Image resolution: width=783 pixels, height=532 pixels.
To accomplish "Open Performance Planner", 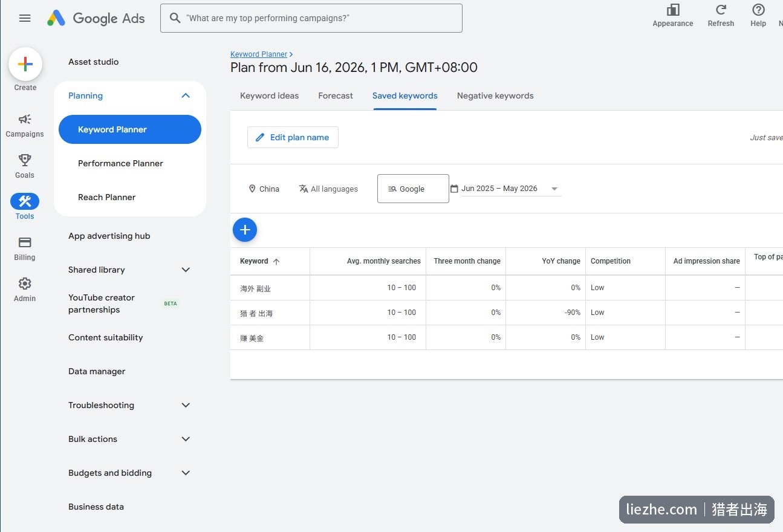I will (x=120, y=163).
